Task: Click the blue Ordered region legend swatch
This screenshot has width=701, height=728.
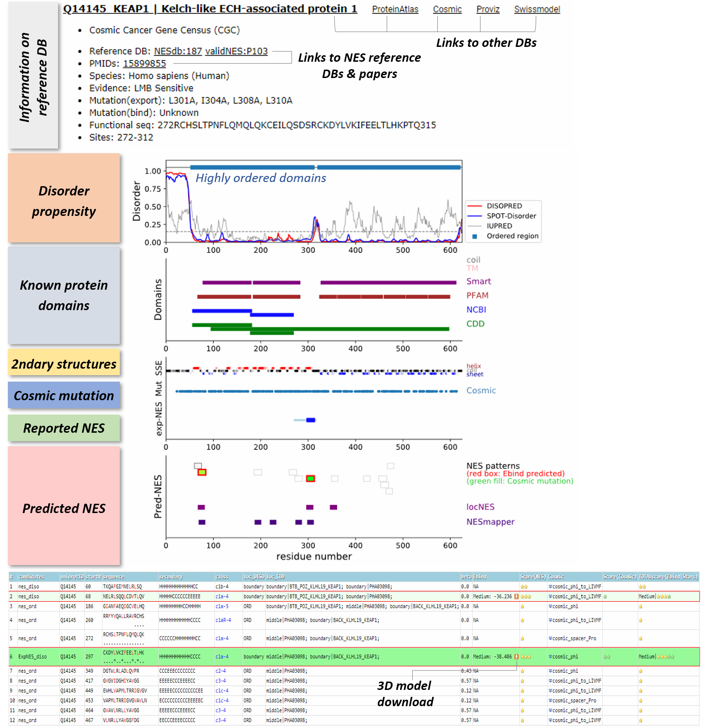Action: tap(474, 236)
